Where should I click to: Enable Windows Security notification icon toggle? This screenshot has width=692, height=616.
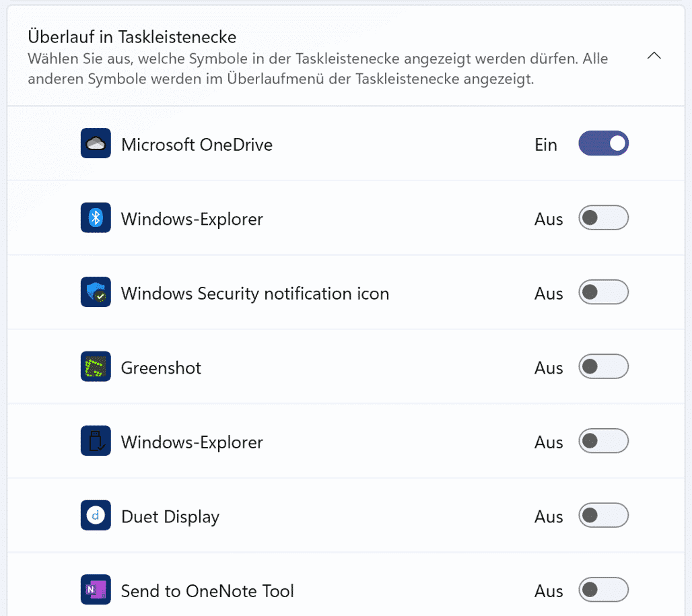[603, 293]
